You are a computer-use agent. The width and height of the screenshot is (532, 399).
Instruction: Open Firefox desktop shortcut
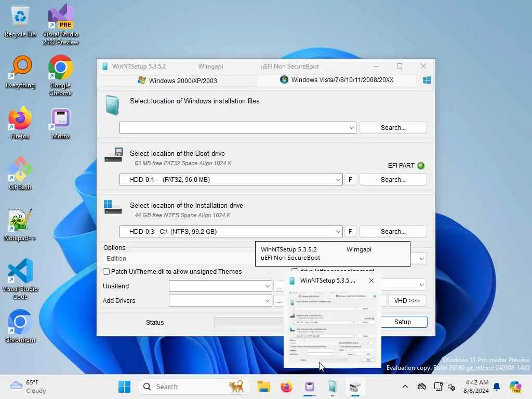20,123
